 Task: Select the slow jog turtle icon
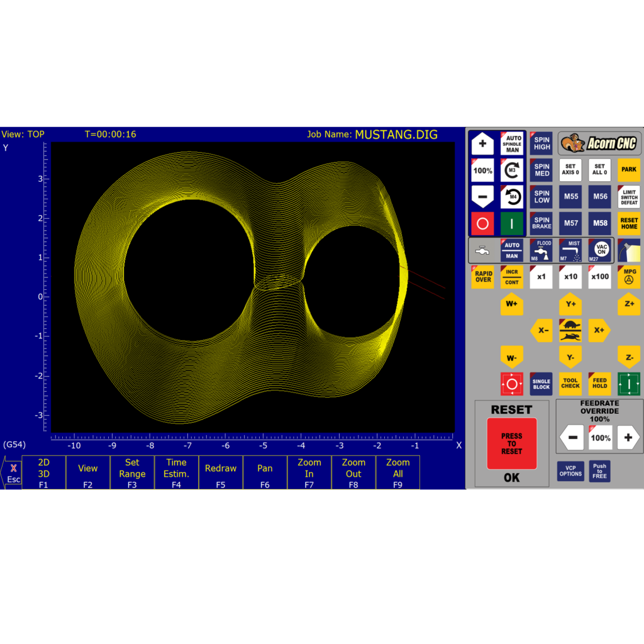pyautogui.click(x=570, y=325)
